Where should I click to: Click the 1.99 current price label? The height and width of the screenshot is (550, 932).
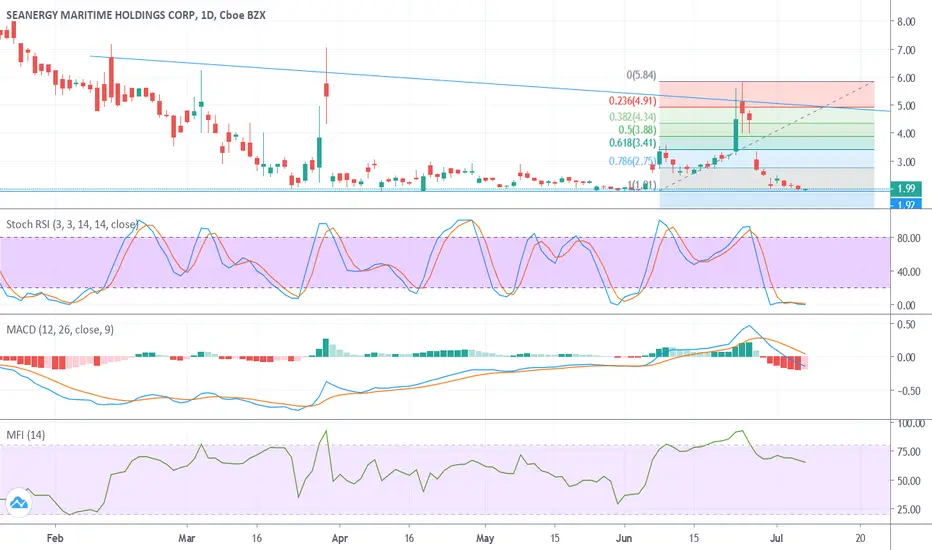click(906, 188)
